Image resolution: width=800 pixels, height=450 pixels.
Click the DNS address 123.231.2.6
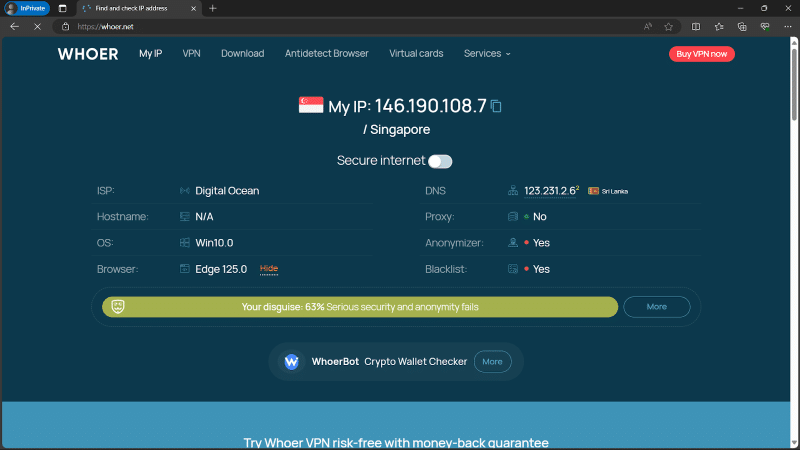point(549,191)
